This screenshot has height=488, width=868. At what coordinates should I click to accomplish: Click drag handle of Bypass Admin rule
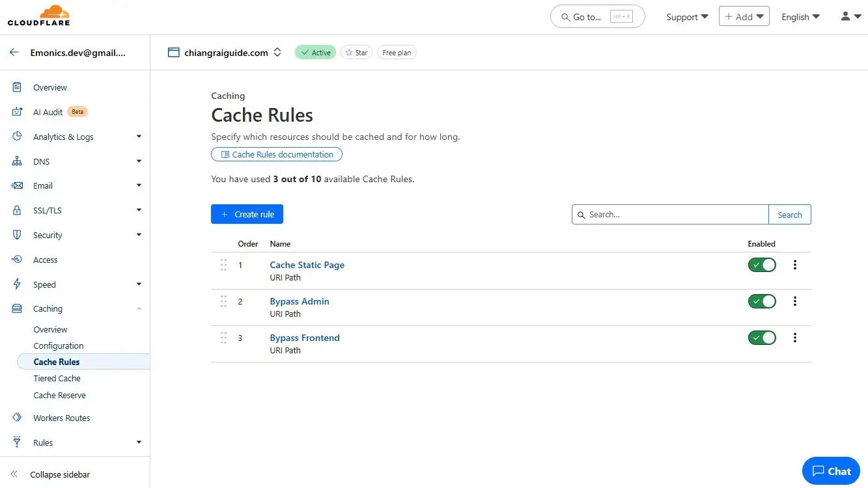223,301
